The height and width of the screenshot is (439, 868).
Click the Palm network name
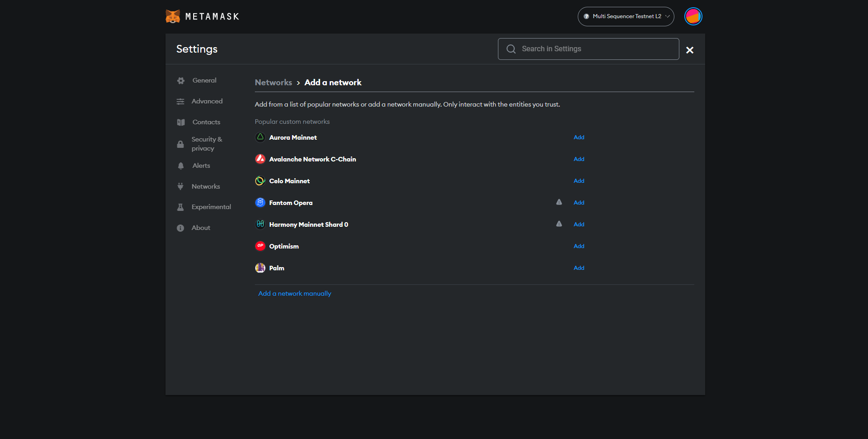pos(277,268)
